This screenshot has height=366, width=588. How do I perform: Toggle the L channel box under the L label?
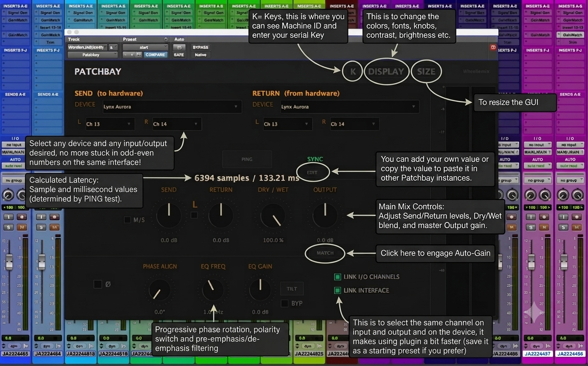194,215
